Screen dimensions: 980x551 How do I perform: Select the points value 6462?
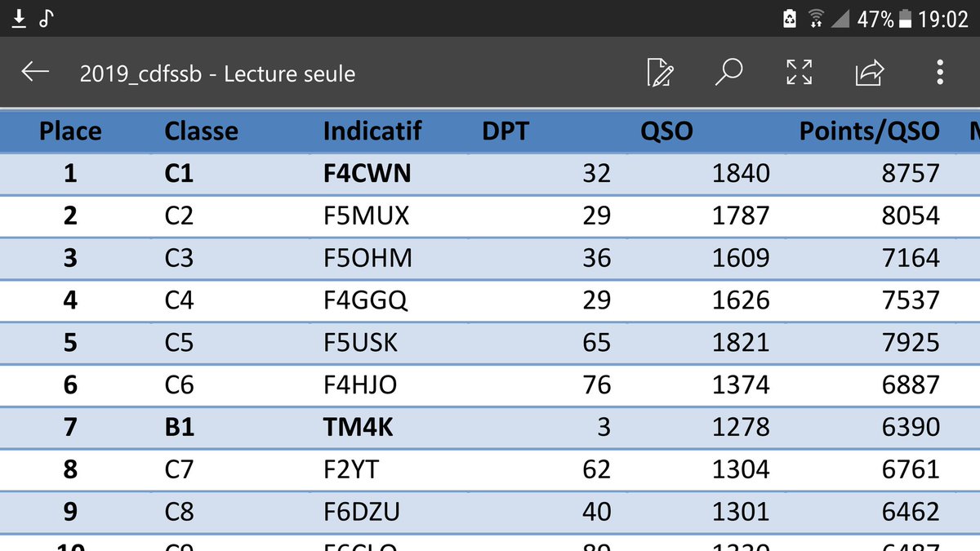911,512
